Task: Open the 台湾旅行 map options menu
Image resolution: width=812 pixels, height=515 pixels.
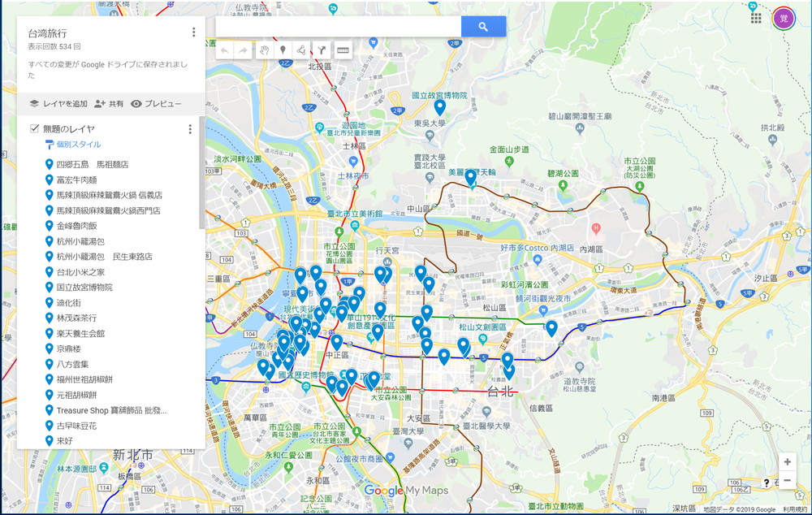Action: pyautogui.click(x=194, y=32)
